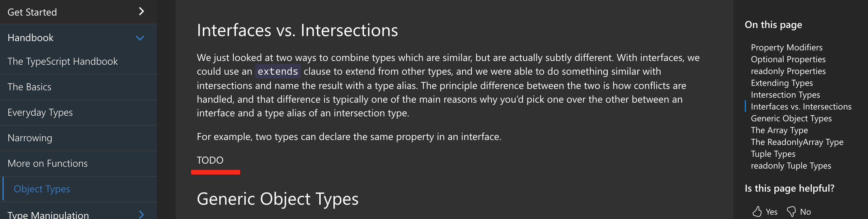
Task: Navigate to Generic Object Types heading link
Action: click(x=791, y=118)
